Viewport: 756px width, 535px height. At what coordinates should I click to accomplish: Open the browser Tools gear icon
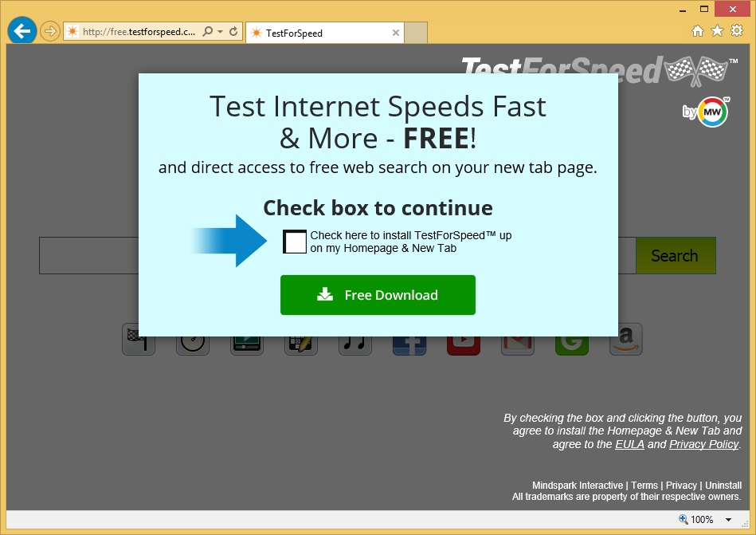point(737,31)
